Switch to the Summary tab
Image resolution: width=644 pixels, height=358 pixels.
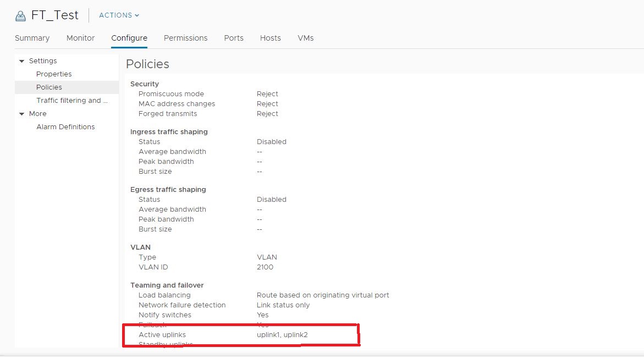point(32,38)
